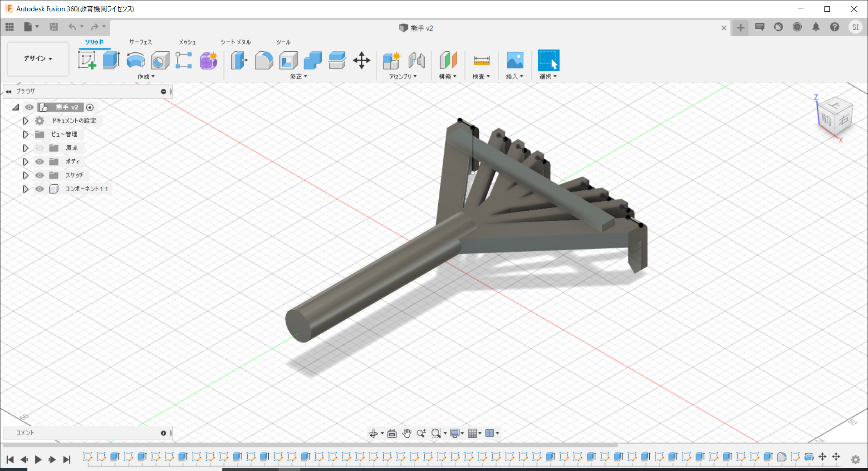Switch to the サーフェス tab
Image resolution: width=868 pixels, height=471 pixels.
click(140, 42)
